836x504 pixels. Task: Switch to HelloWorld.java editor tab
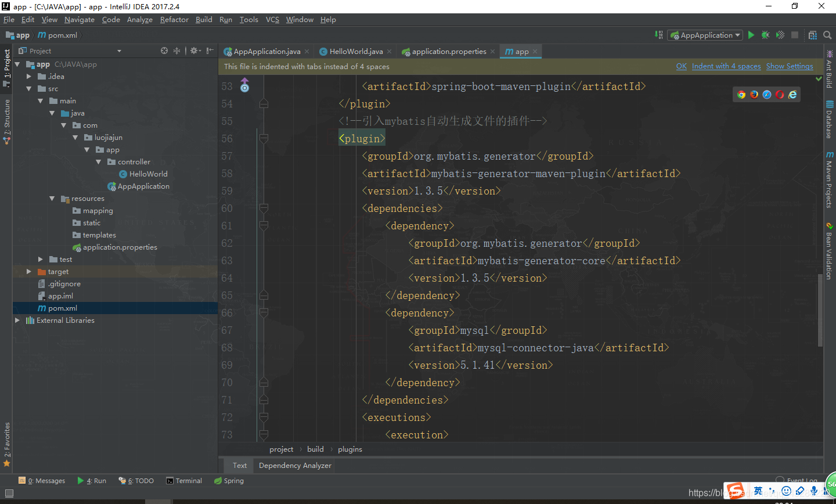coord(356,51)
